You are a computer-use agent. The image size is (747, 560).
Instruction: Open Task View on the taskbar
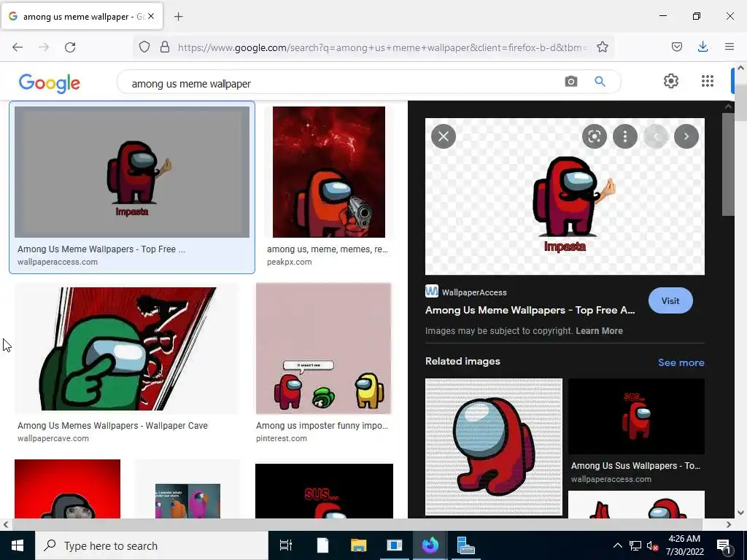coord(286,545)
